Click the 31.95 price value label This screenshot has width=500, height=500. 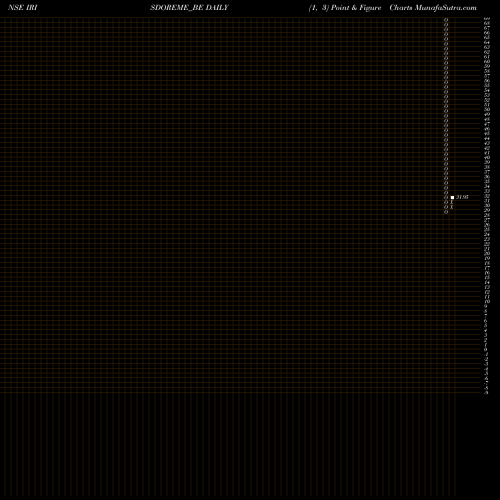[462, 197]
